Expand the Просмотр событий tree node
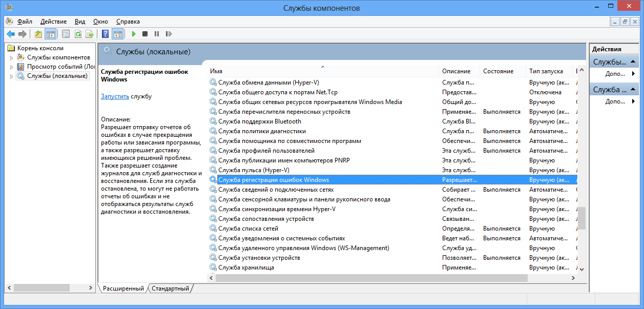Viewport: 644px width, 309px height. pos(11,67)
